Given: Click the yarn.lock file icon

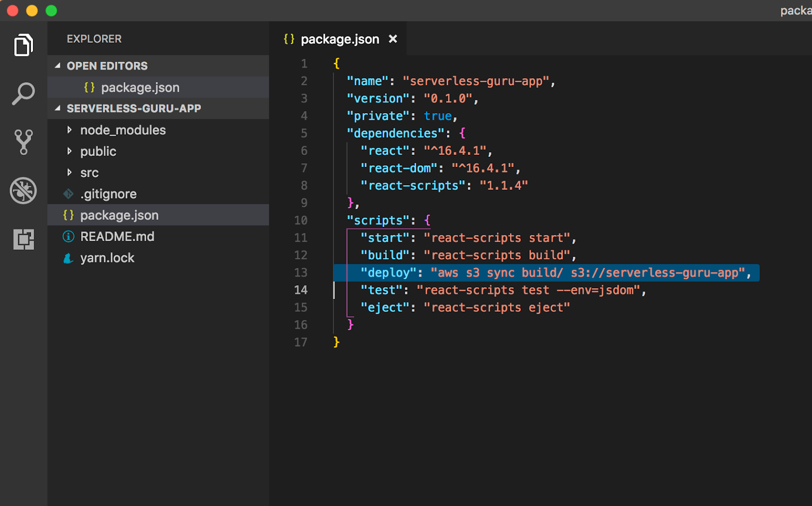Looking at the screenshot, I should pos(69,258).
